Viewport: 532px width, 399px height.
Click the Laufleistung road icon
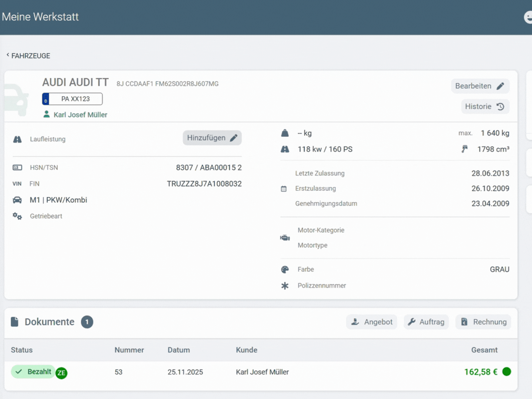coord(17,139)
